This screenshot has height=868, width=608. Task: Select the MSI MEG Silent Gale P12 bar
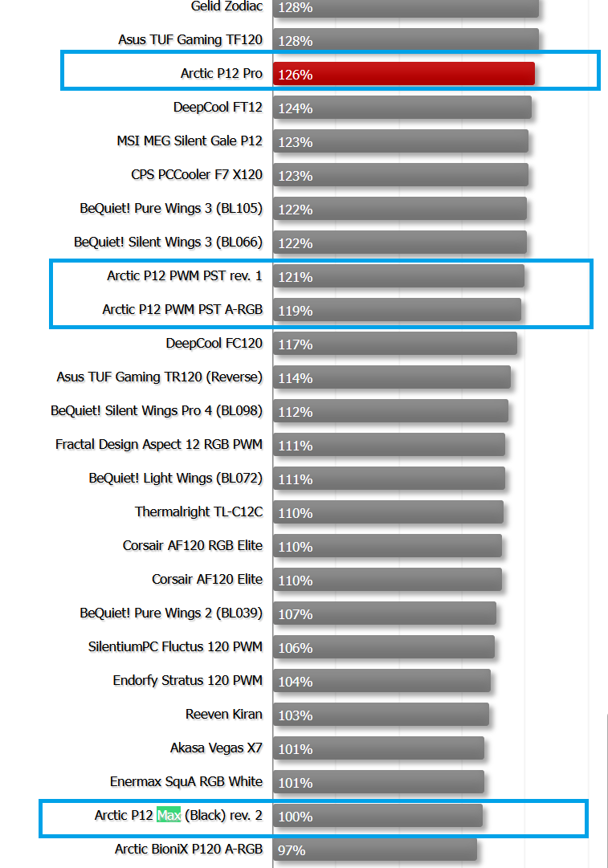[x=400, y=141]
